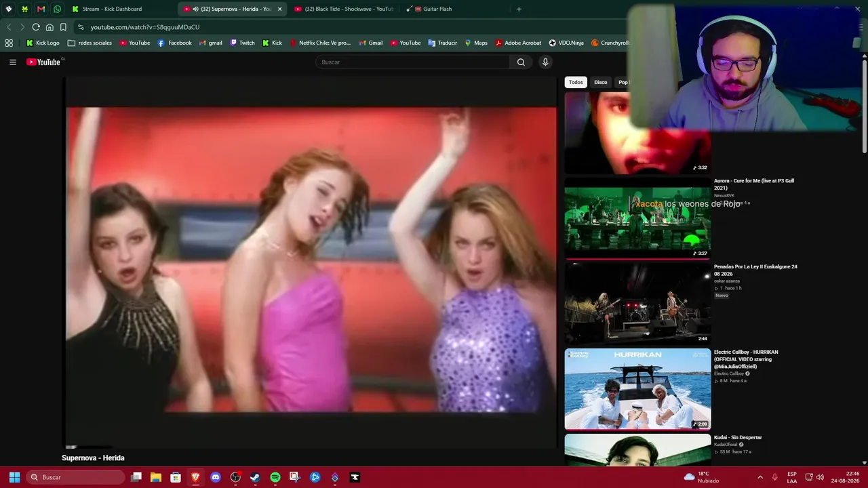Open the Kudai - Sin Despertar title link
Image resolution: width=868 pixels, height=488 pixels.
tap(738, 437)
